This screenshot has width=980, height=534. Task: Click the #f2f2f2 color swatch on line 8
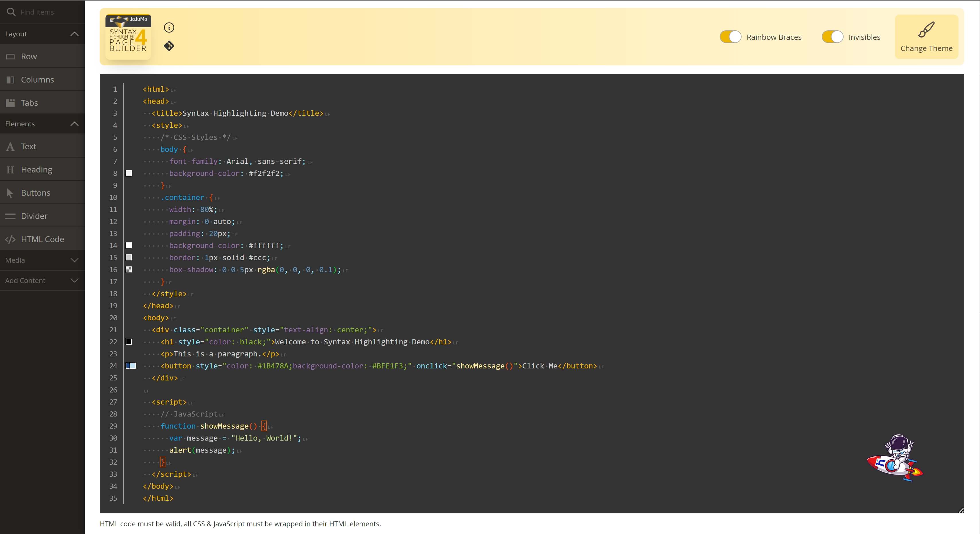129,173
